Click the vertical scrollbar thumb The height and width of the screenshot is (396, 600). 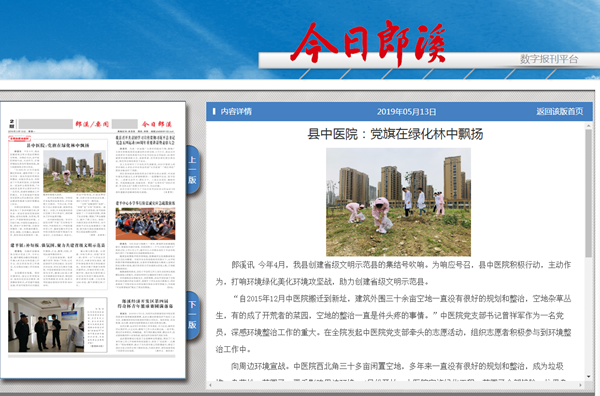589,193
